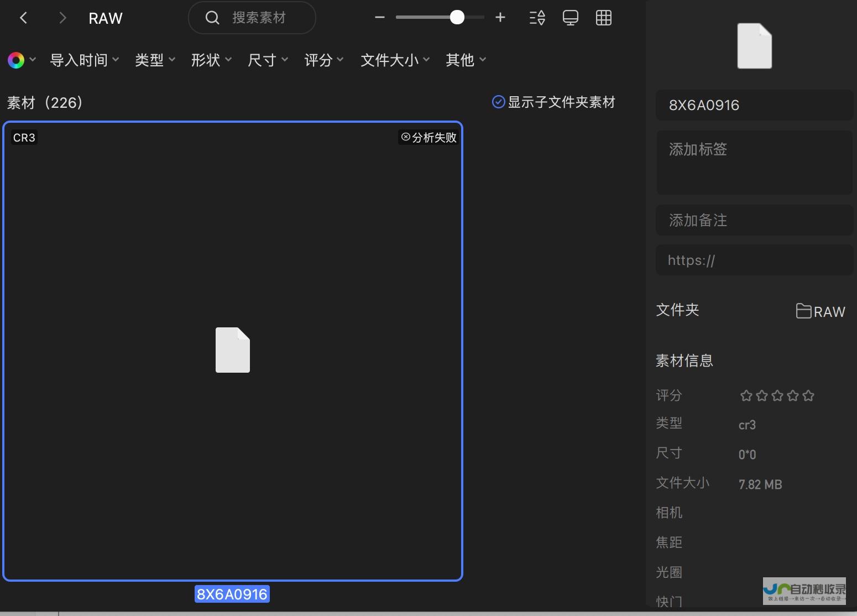Open the sort order icon menu
Viewport: 857px width, 616px height.
pyautogui.click(x=537, y=18)
